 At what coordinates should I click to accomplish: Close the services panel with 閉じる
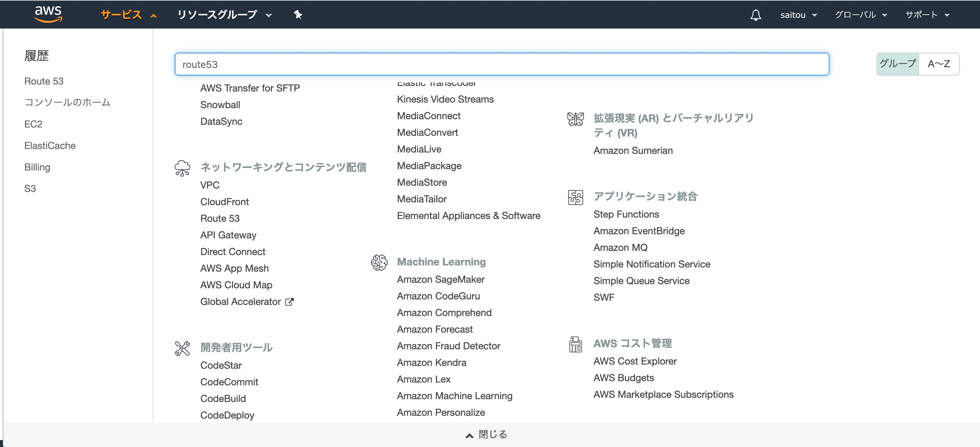click(x=487, y=435)
